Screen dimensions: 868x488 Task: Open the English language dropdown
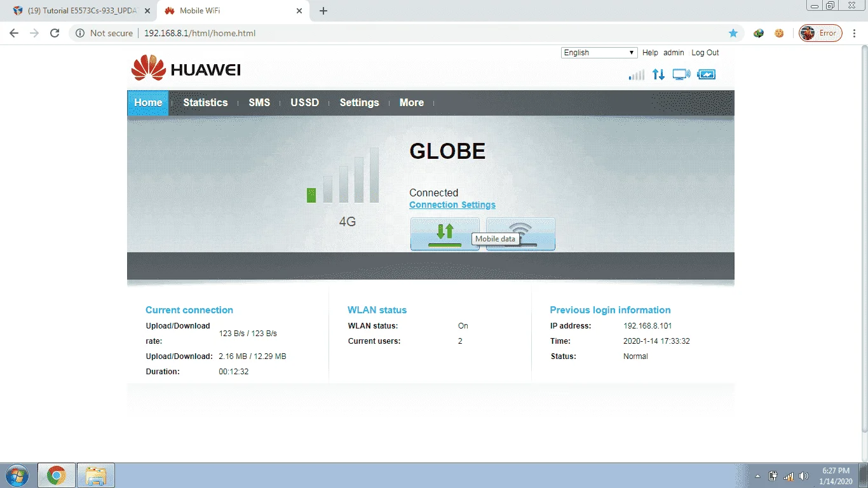[x=599, y=53]
